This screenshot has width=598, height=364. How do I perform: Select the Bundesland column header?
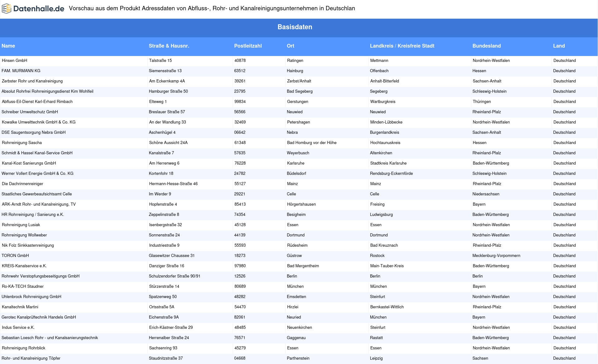pyautogui.click(x=486, y=46)
